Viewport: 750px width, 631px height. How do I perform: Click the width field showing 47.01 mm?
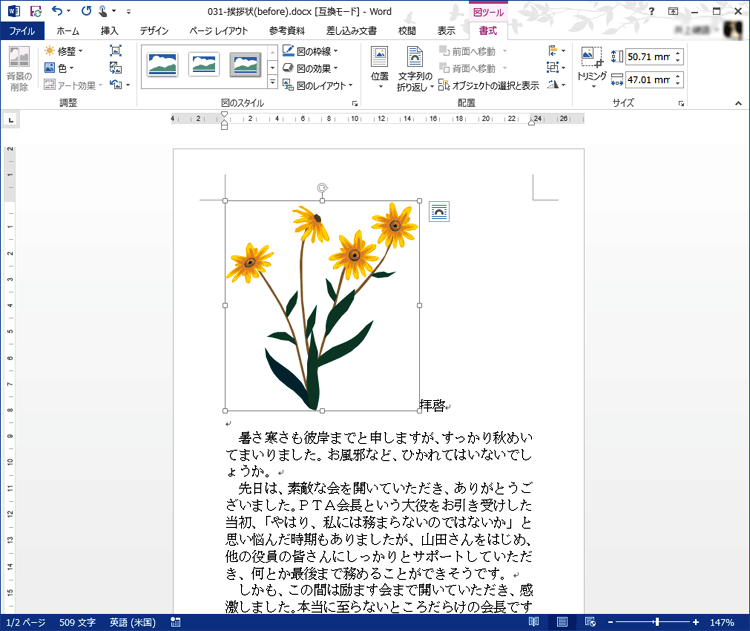pos(649,80)
